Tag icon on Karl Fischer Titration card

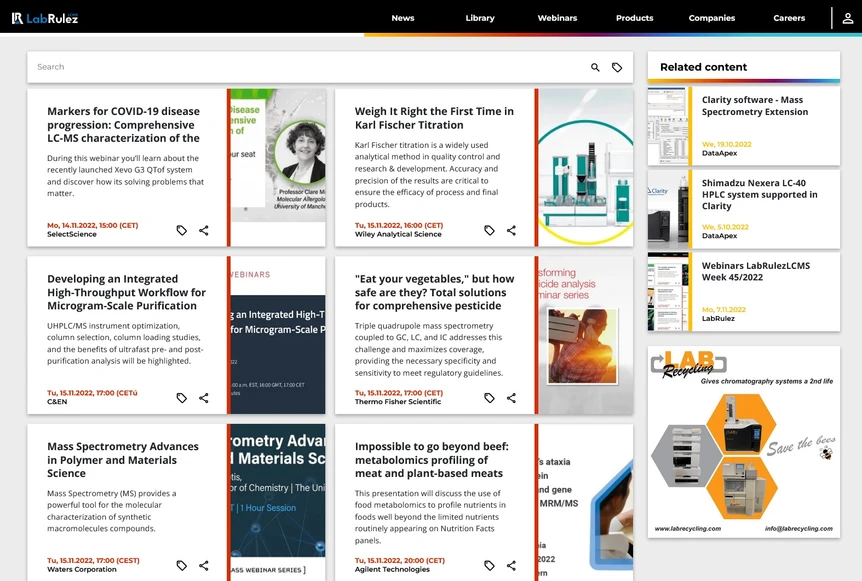pos(489,230)
